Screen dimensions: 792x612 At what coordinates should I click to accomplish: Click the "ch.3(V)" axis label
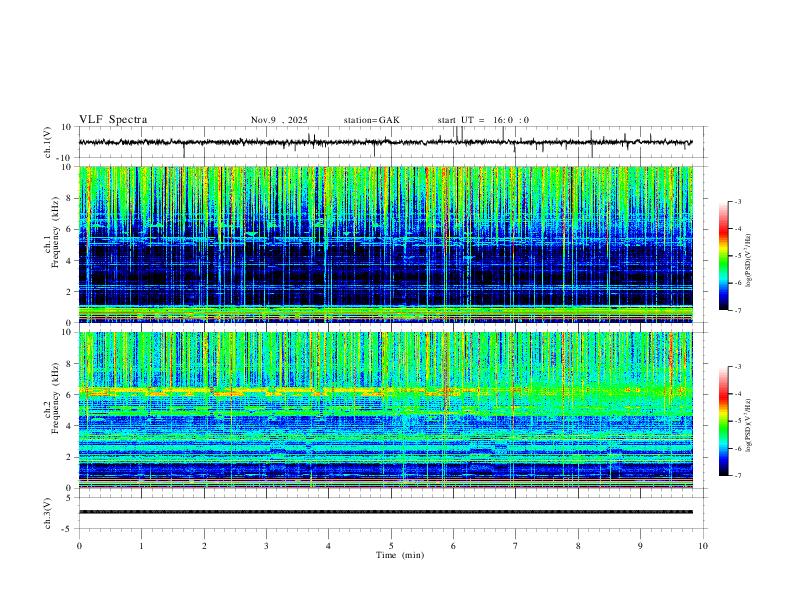(48, 513)
